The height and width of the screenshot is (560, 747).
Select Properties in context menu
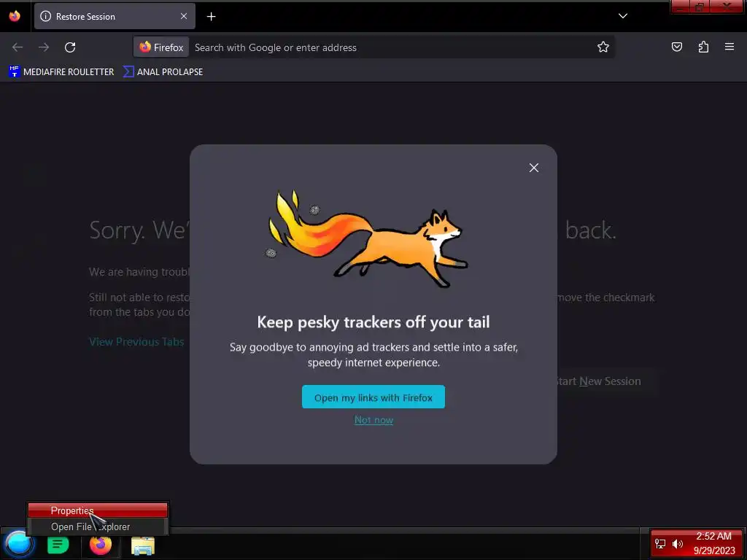98,510
